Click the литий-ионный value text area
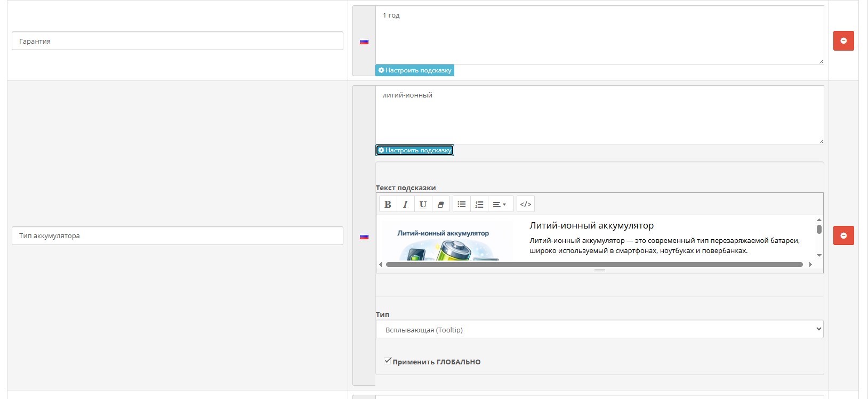The image size is (868, 399). click(599, 115)
